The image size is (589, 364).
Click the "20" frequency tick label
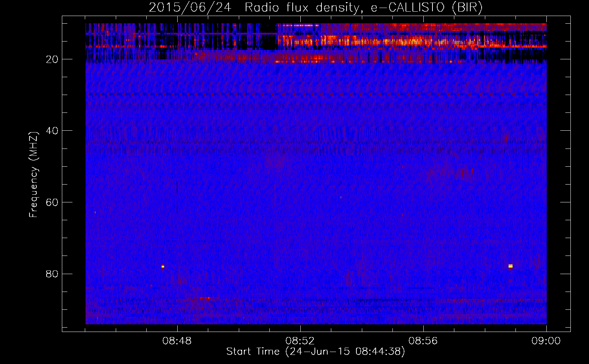click(52, 59)
